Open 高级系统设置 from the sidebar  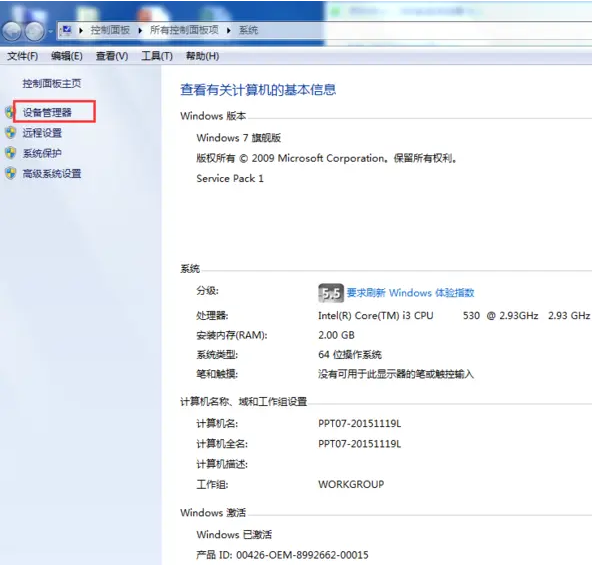52,174
